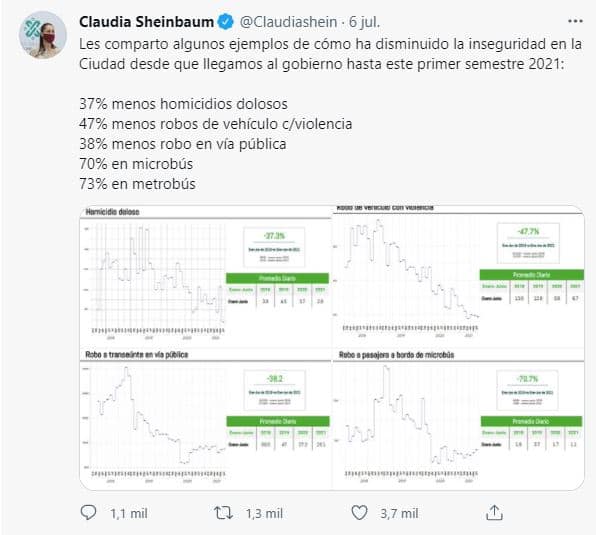Click the 3,7 mil likes count
596x535 pixels.
coord(399,514)
